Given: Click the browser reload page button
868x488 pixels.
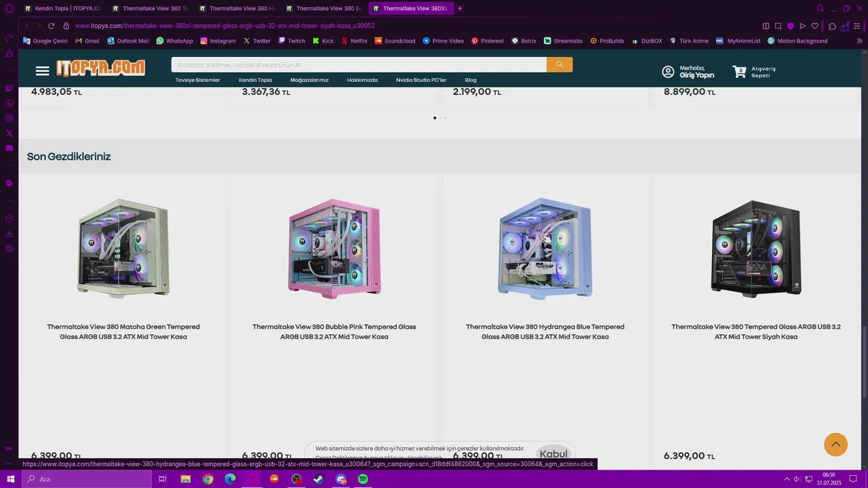Looking at the screenshot, I should point(51,26).
